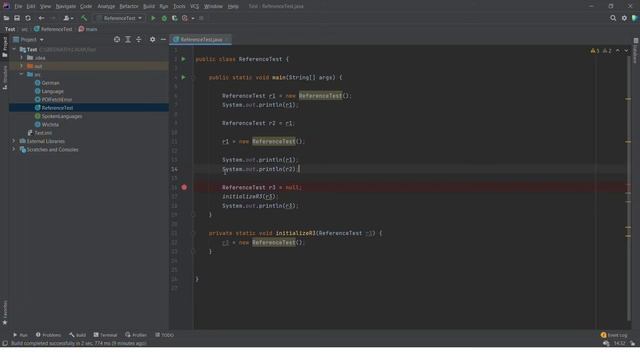
Task: Expand the .idea folder
Action: point(22,58)
